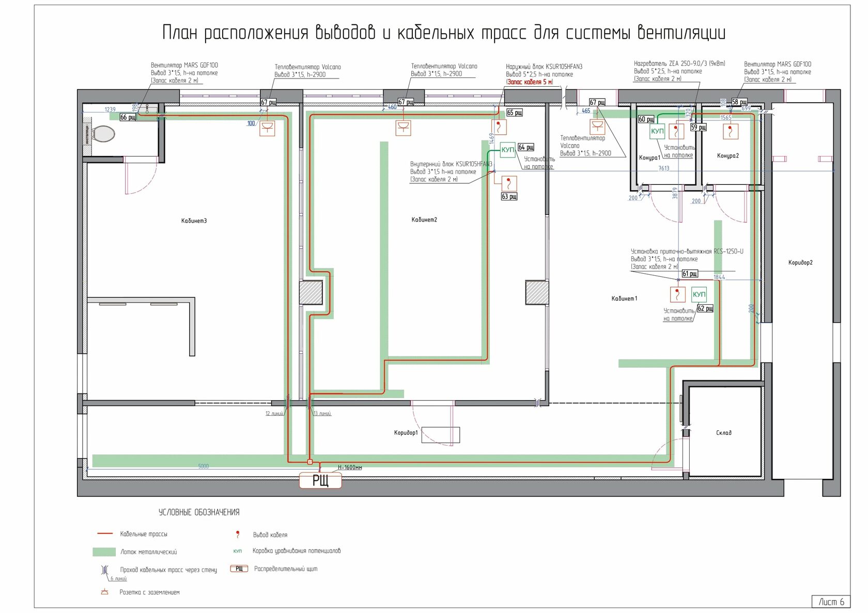
Task: Click the hatched column between Кабинет3 and Кабинет2
Action: point(311,292)
